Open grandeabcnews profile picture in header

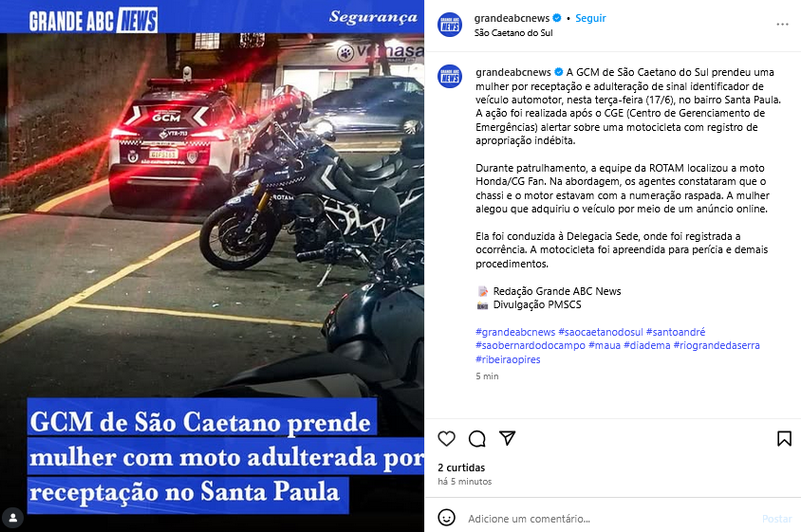pos(450,25)
